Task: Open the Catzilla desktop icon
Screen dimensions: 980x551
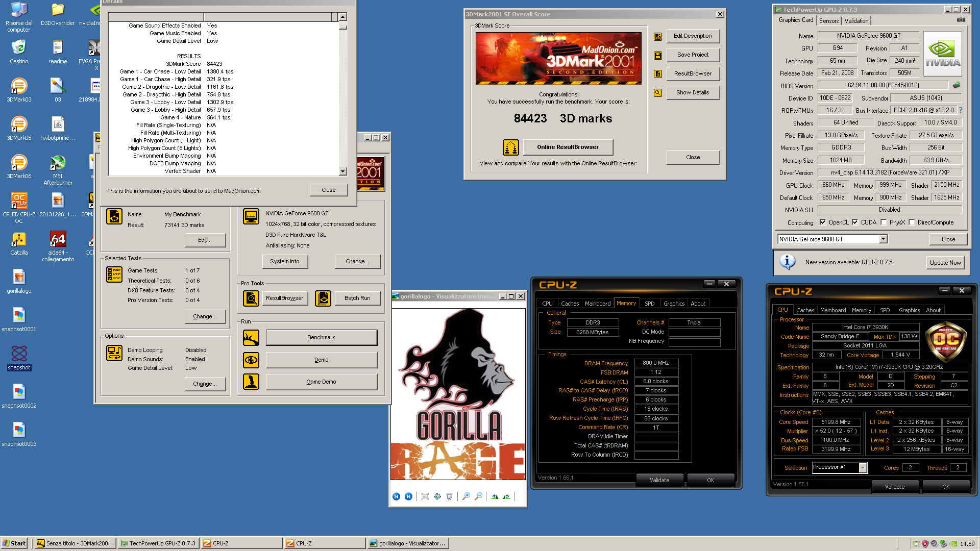Action: 19,243
